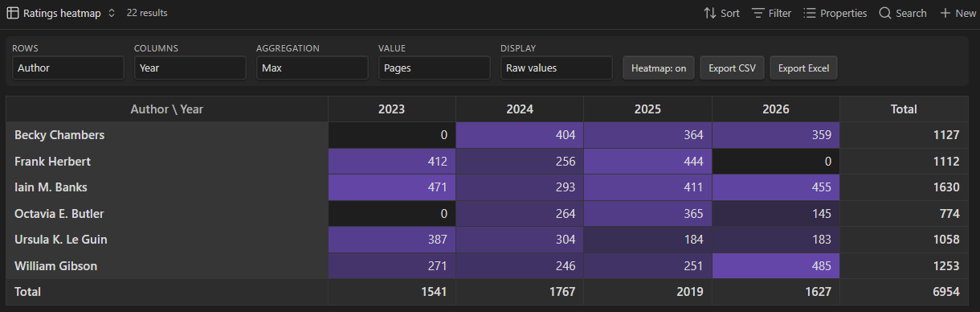980x312 pixels.
Task: Click the cell showing 412
Action: [392, 161]
